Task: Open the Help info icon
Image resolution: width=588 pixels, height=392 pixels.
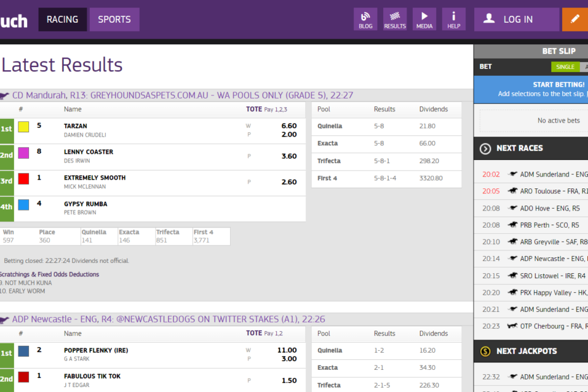Action: point(454,20)
